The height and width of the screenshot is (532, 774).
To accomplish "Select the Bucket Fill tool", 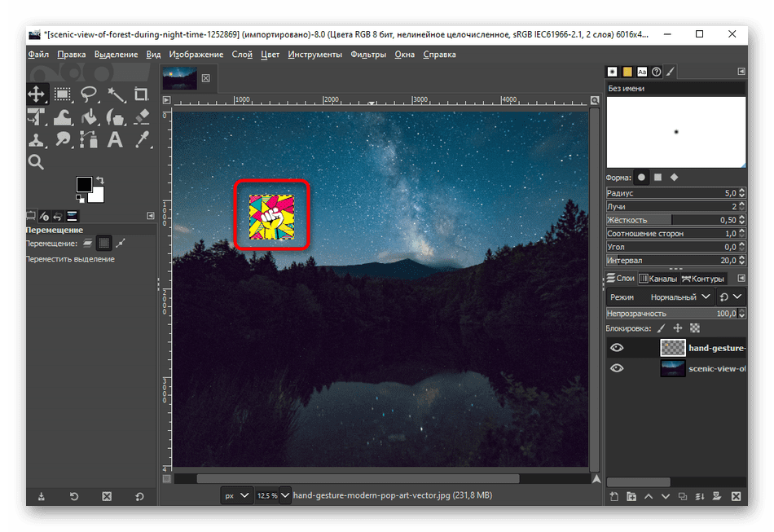I will (89, 117).
